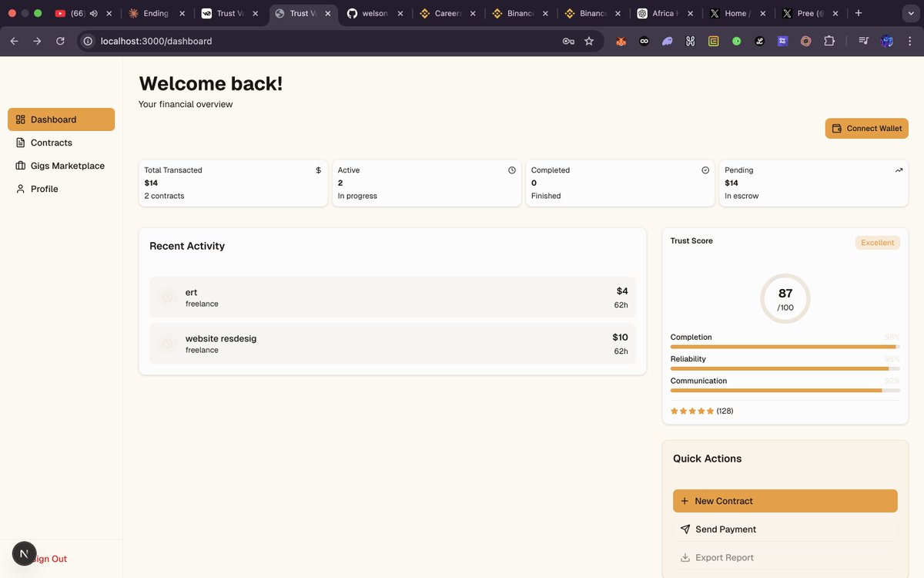Click the check circle icon on Completed card
The width and height of the screenshot is (924, 578).
pos(705,170)
